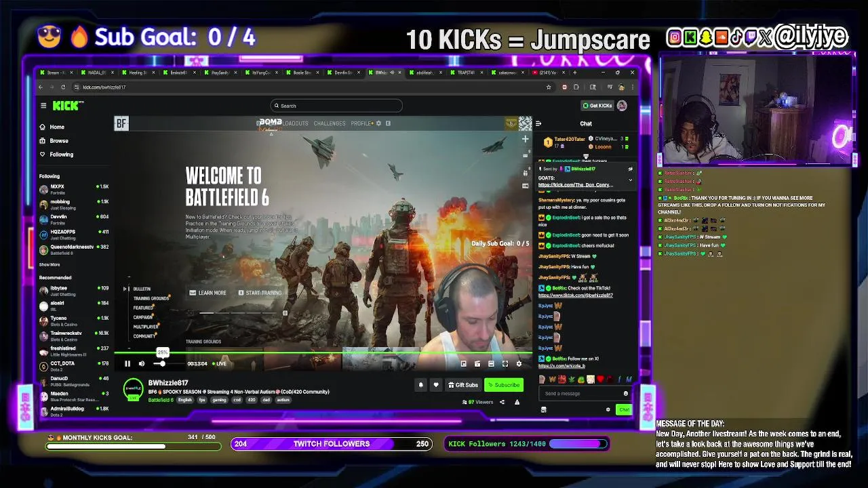Open AdmiralBulldog in Recommended list
This screenshot has width=868, height=488.
pyautogui.click(x=73, y=411)
